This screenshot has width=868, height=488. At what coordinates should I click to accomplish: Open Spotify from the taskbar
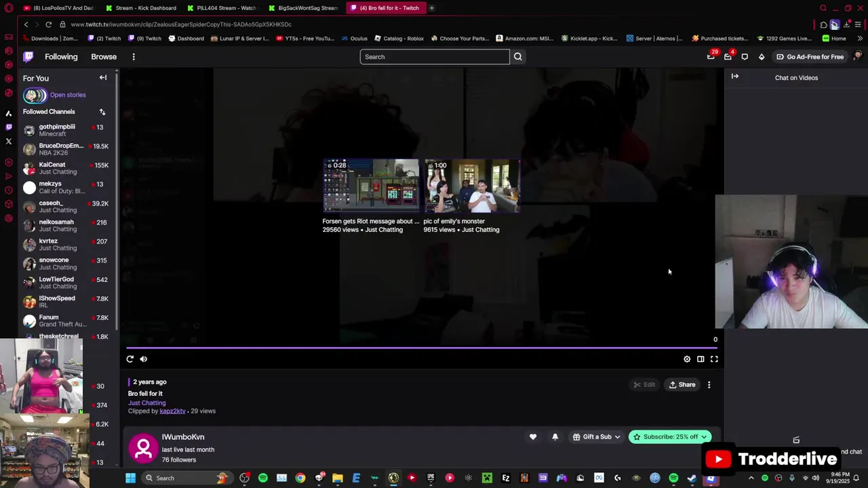[x=263, y=479]
